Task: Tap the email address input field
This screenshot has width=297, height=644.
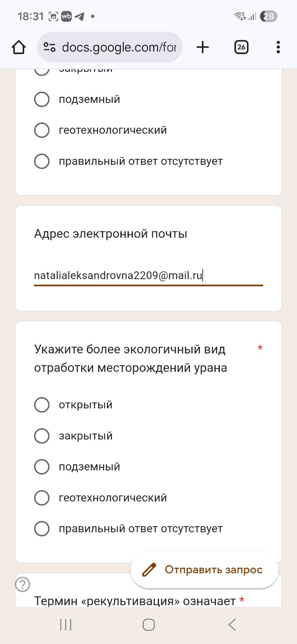Action: [x=148, y=275]
